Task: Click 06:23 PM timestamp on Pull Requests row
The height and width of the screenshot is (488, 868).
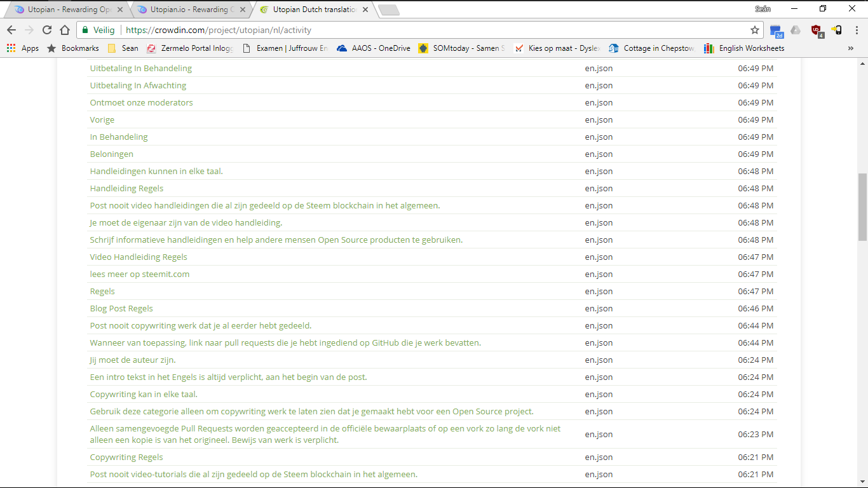Action: pyautogui.click(x=756, y=434)
